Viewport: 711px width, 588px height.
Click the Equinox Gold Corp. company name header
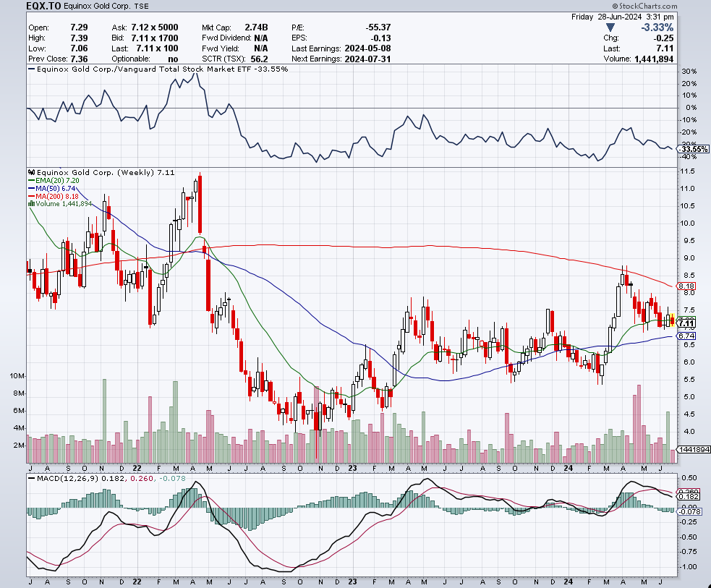[x=98, y=7]
